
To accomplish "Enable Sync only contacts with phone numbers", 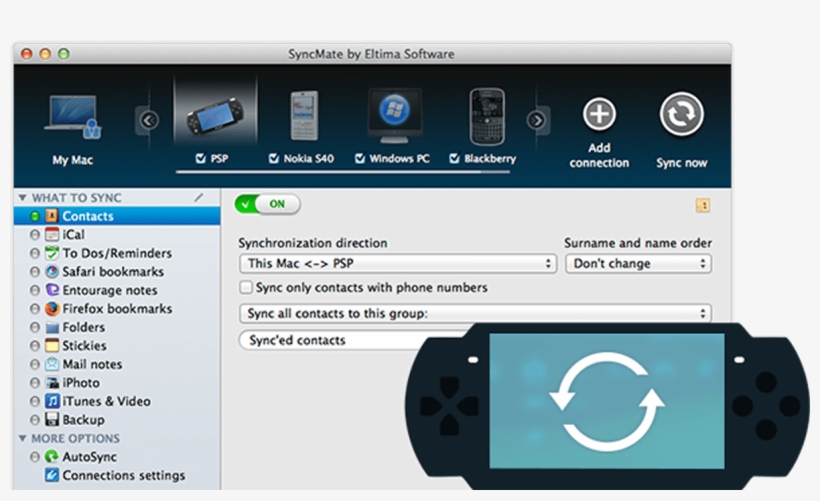I will tap(246, 287).
